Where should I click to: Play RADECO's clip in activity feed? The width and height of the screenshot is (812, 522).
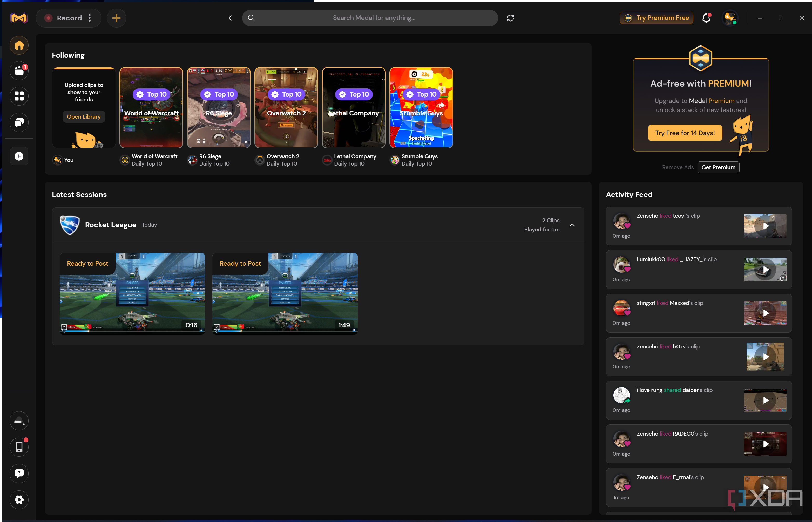click(765, 444)
